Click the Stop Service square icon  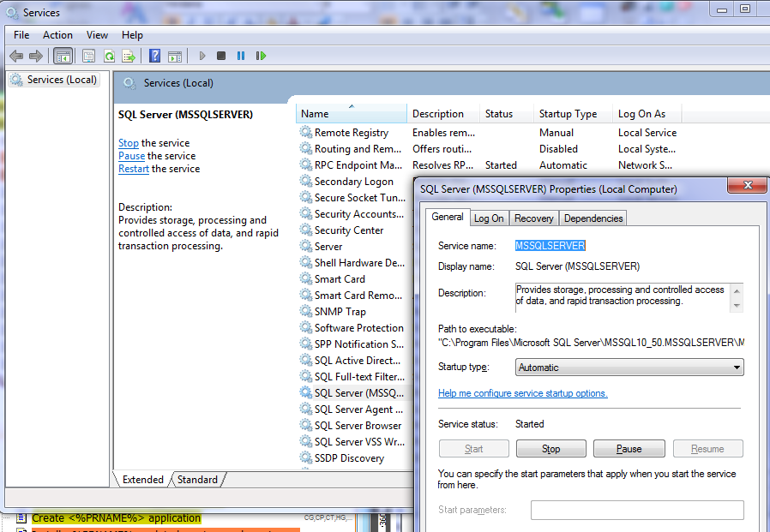tap(221, 56)
